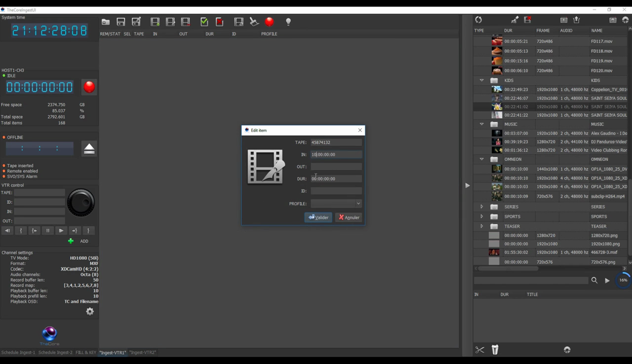The height and width of the screenshot is (364, 632).
Task: Click the remove clip filmstrip icon with red minus
Action: point(186,22)
